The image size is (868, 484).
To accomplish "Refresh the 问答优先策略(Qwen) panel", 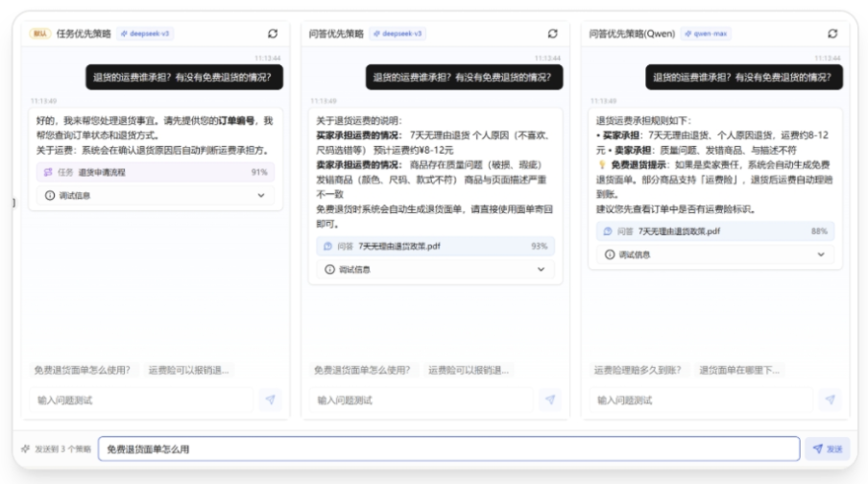I will pos(832,34).
